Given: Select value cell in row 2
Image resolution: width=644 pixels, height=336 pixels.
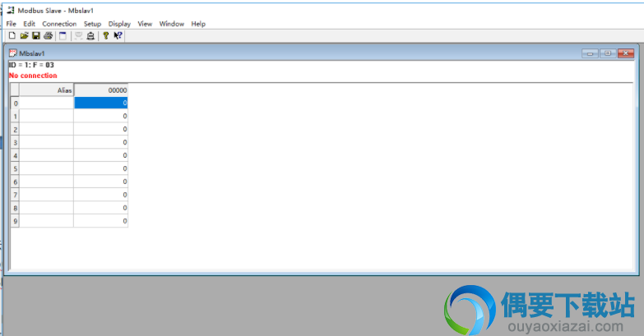Looking at the screenshot, I should (101, 129).
